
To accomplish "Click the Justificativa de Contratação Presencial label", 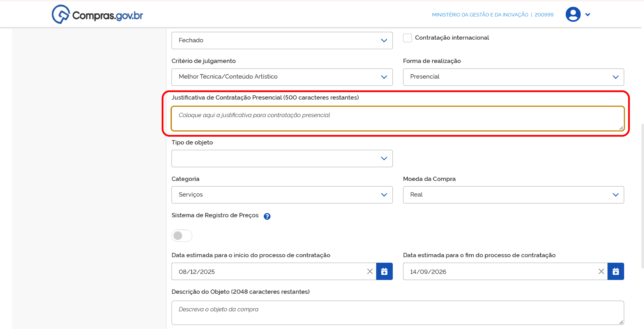I will 265,98.
